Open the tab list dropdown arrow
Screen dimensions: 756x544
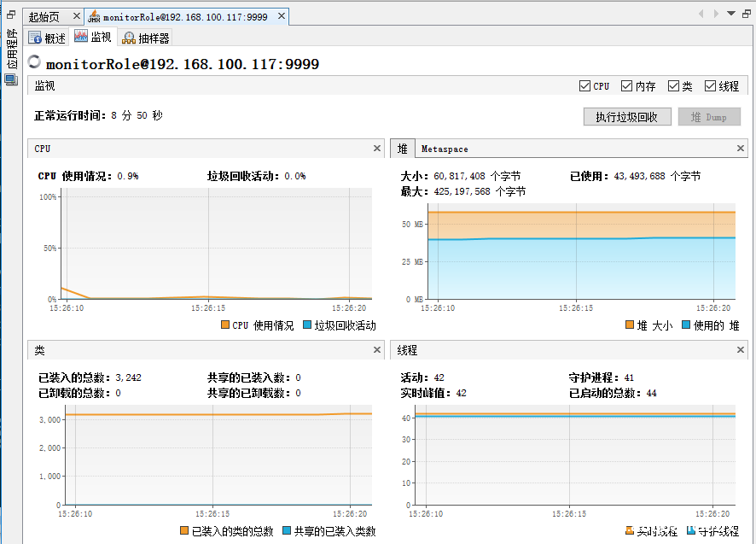[x=730, y=13]
